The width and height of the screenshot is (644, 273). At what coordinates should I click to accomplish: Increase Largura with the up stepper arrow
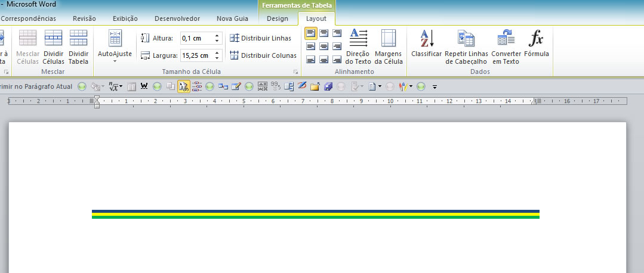[217, 53]
